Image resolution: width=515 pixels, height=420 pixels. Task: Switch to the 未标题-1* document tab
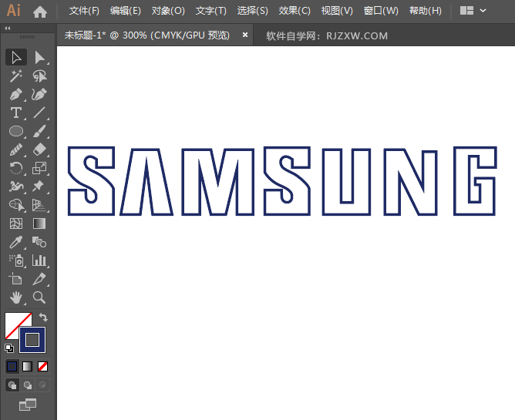click(x=147, y=35)
